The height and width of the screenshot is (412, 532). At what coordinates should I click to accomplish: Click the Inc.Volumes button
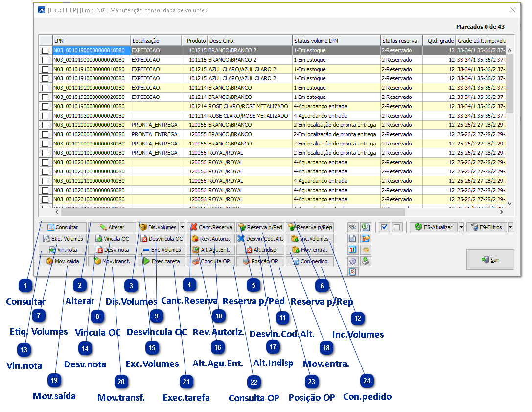310,239
